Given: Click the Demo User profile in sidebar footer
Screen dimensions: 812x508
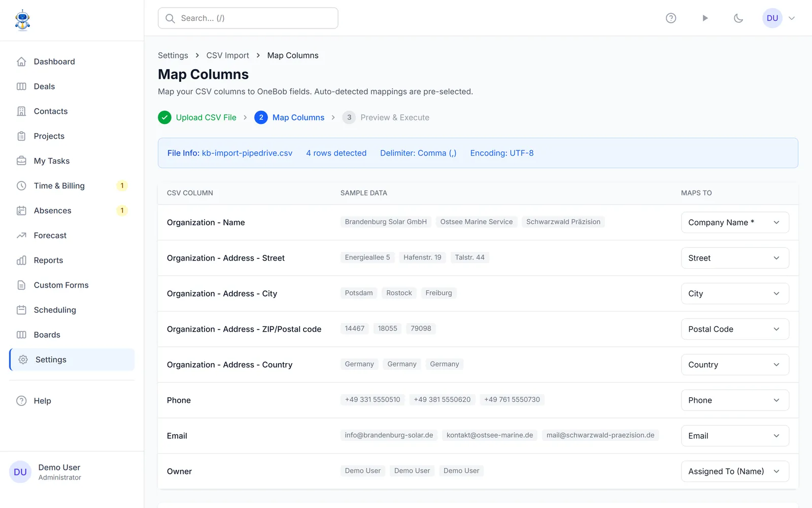Looking at the screenshot, I should (x=72, y=472).
